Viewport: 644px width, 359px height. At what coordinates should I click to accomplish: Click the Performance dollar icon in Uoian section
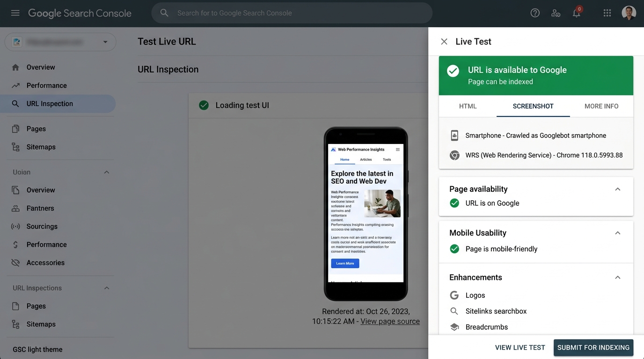point(15,244)
